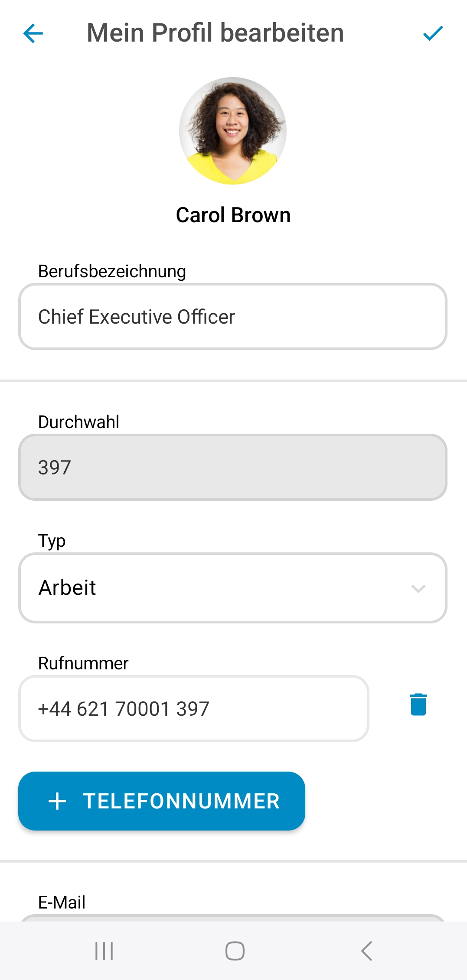Tap the Android back navigation chevron
Viewport: 467px width, 980px height.
[366, 951]
